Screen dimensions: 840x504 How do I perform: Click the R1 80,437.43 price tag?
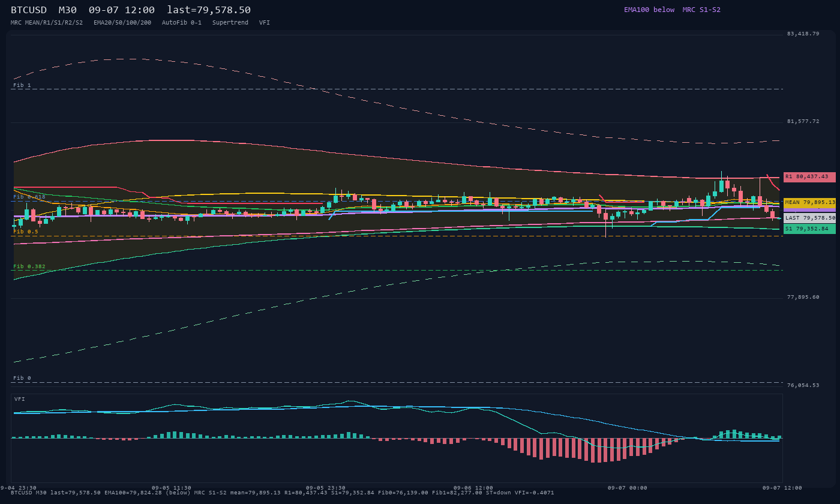[x=809, y=177]
